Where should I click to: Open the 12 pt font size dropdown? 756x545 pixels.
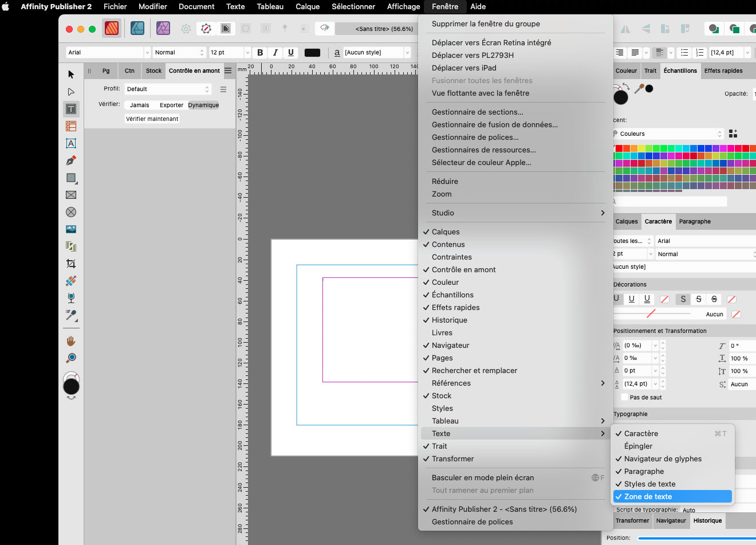pos(247,52)
